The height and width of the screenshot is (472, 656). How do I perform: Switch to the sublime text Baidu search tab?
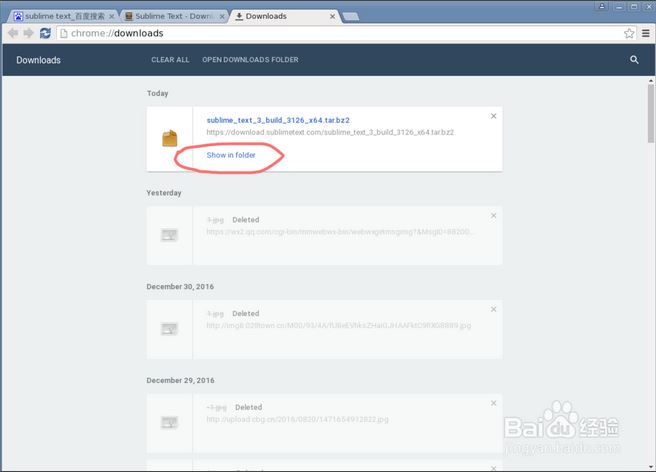tap(63, 16)
